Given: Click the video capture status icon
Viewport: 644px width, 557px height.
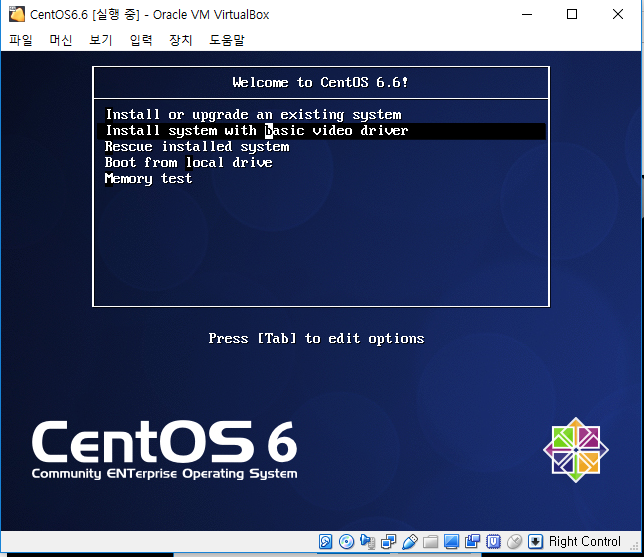Looking at the screenshot, I should 472,542.
